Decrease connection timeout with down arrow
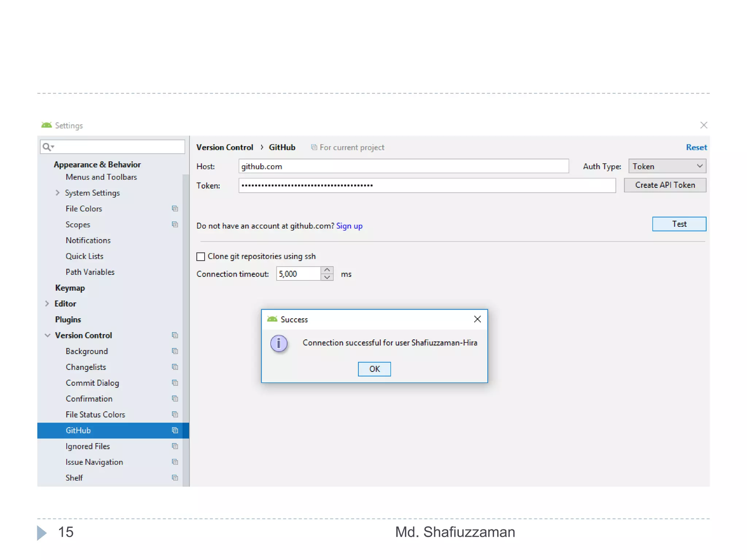The image size is (747, 560). coord(327,277)
